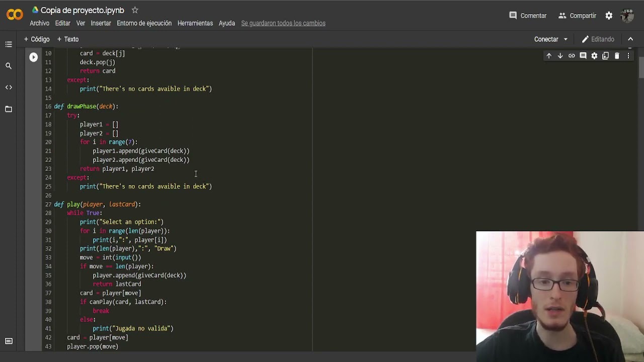This screenshot has height=362, width=644.
Task: Click code line def drawPhase(deck):
Action: point(86,107)
